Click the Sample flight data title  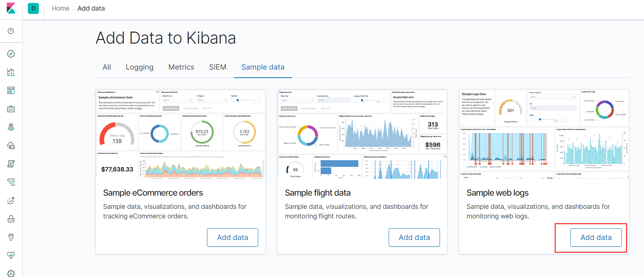point(318,193)
